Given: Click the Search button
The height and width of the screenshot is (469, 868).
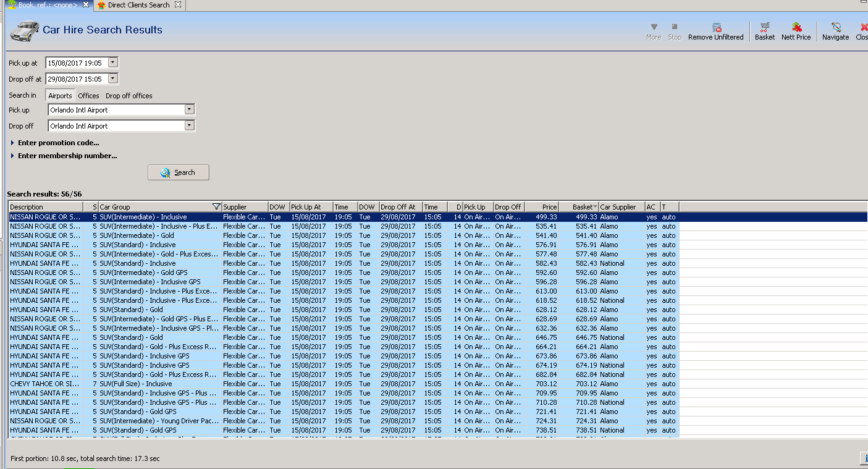Looking at the screenshot, I should [178, 172].
